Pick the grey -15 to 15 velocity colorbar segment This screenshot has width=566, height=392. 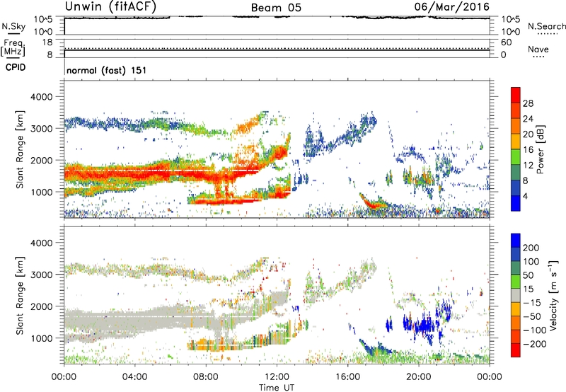(x=516, y=296)
